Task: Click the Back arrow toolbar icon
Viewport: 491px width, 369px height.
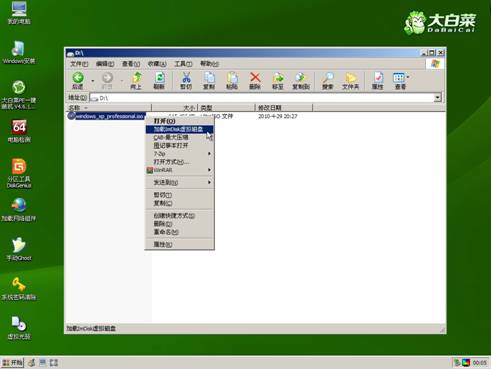Action: point(78,81)
